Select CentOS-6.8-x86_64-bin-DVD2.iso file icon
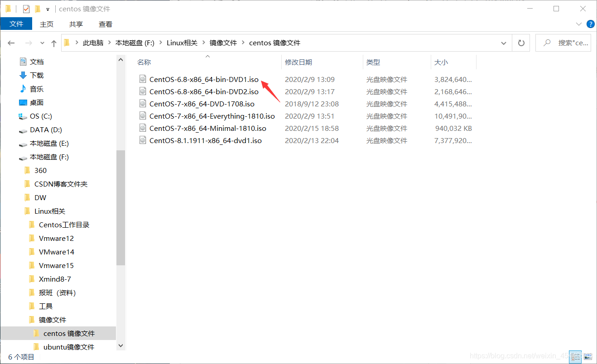Viewport: 597px width, 364px height. 142,91
